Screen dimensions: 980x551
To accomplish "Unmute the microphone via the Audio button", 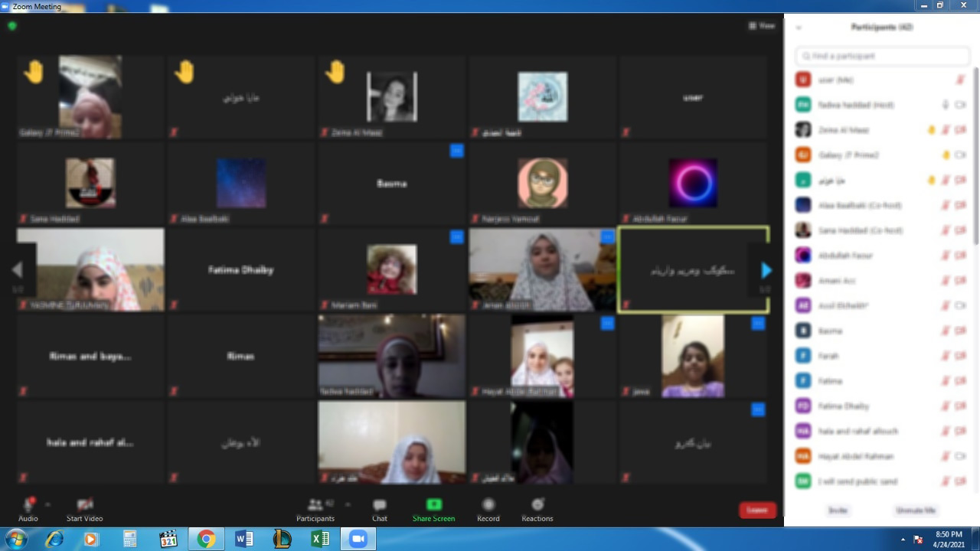I will (x=28, y=505).
